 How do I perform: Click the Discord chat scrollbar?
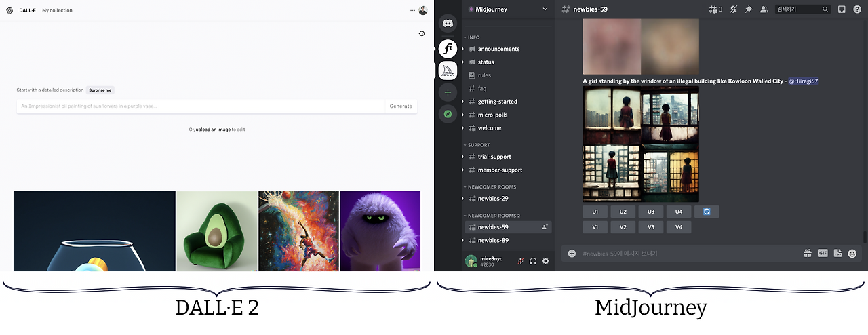tap(865, 237)
